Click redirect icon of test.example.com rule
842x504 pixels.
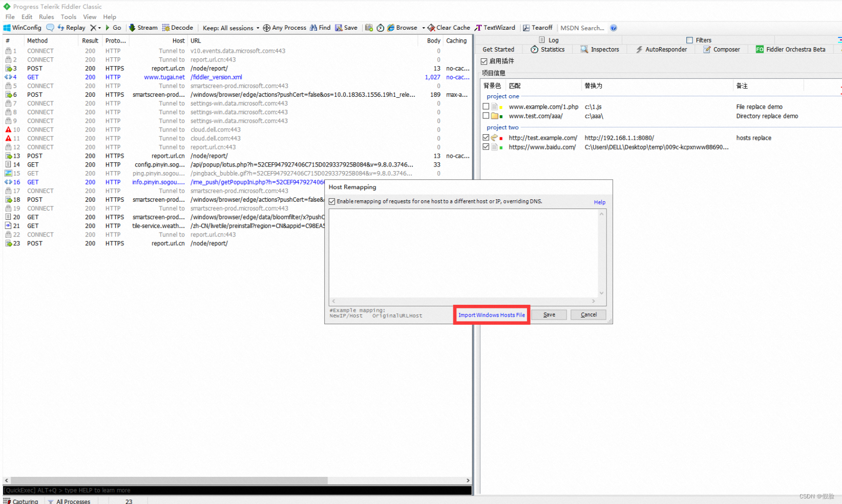click(x=495, y=138)
